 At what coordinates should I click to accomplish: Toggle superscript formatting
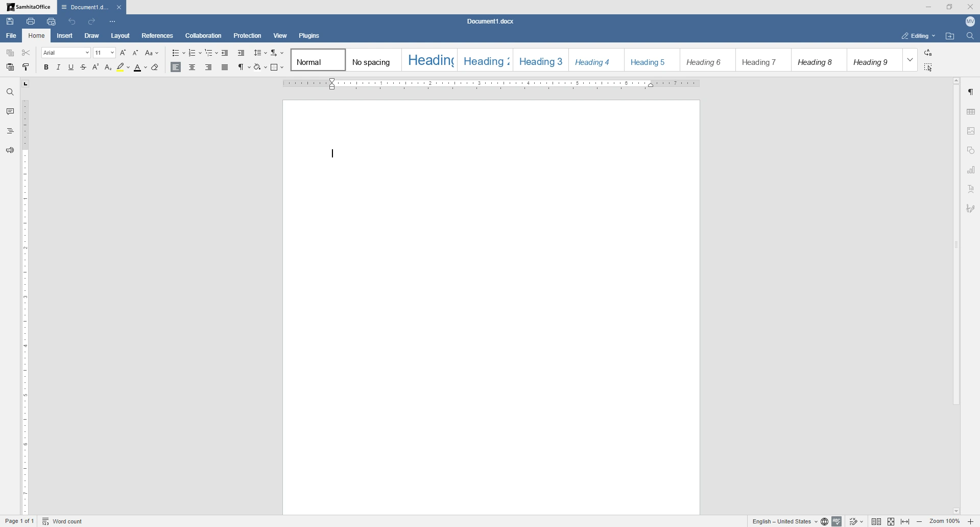[95, 67]
